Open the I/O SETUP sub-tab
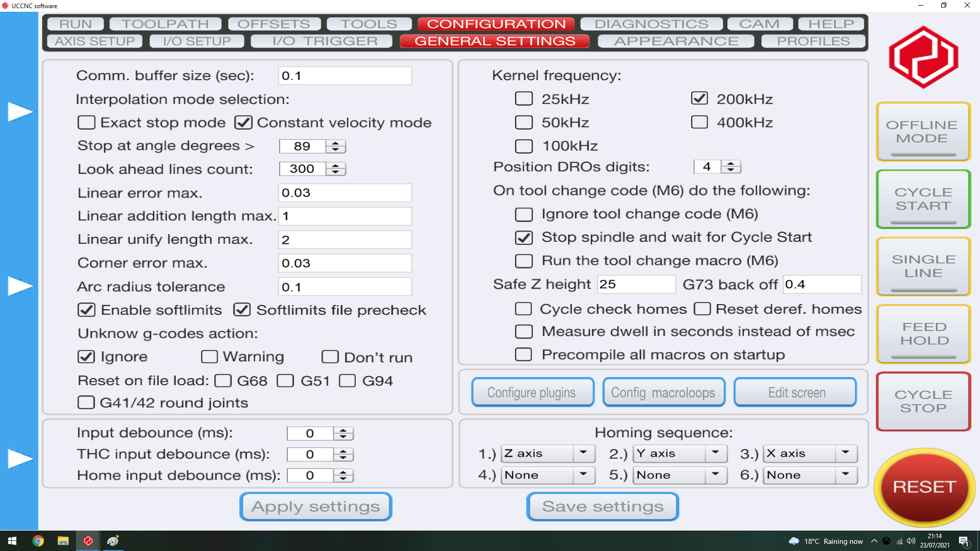 197,41
